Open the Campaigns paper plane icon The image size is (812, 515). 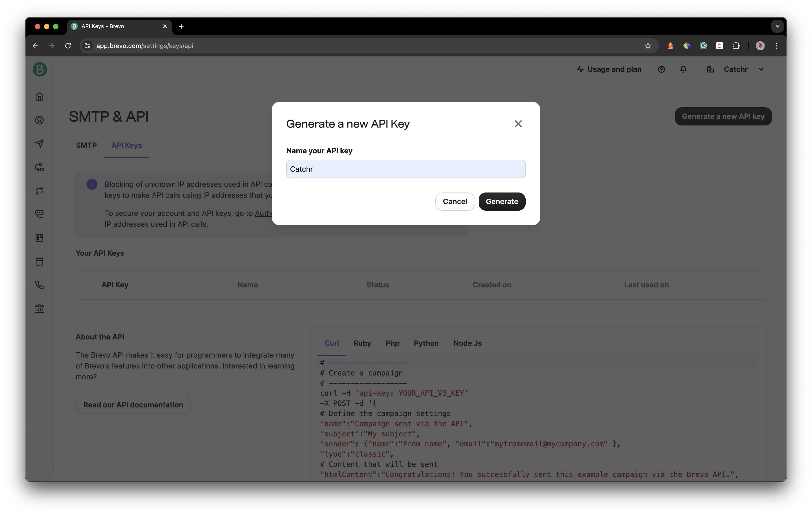39,144
